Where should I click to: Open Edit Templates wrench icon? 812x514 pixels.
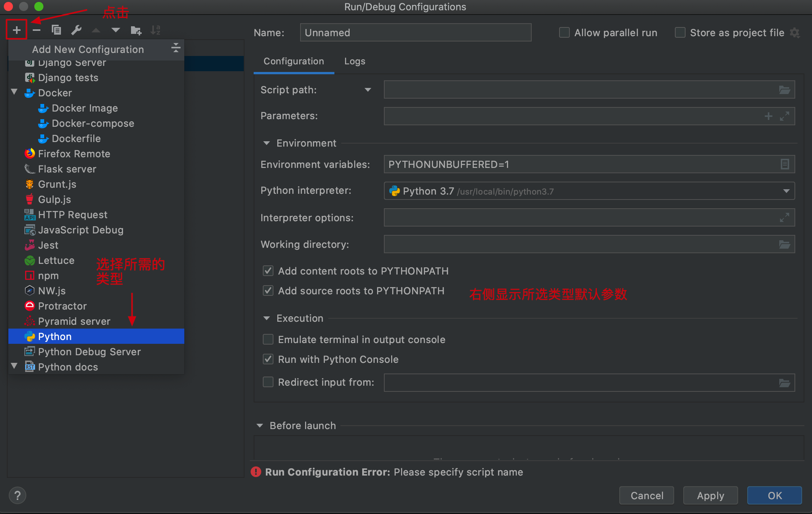[x=76, y=30]
